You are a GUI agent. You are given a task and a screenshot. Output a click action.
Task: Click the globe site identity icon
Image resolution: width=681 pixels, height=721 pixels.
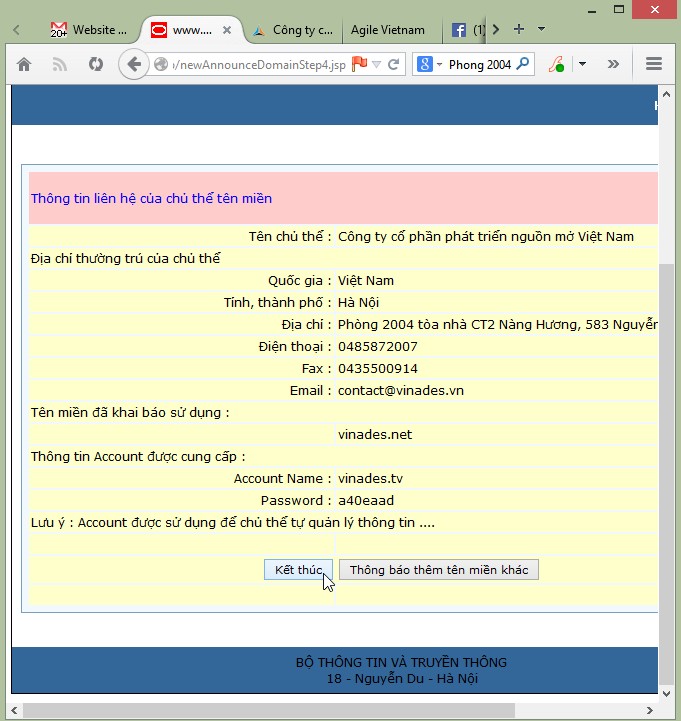160,64
